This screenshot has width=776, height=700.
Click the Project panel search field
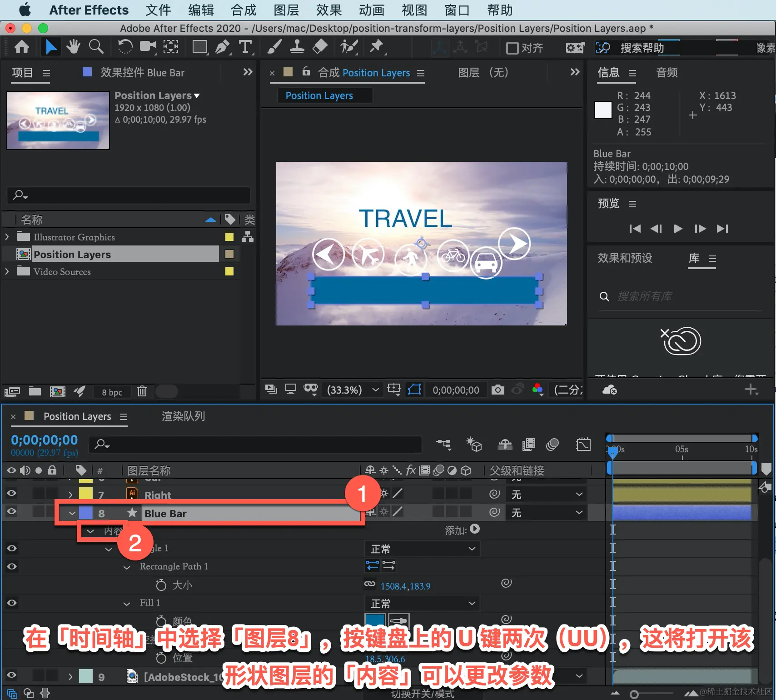coord(129,195)
